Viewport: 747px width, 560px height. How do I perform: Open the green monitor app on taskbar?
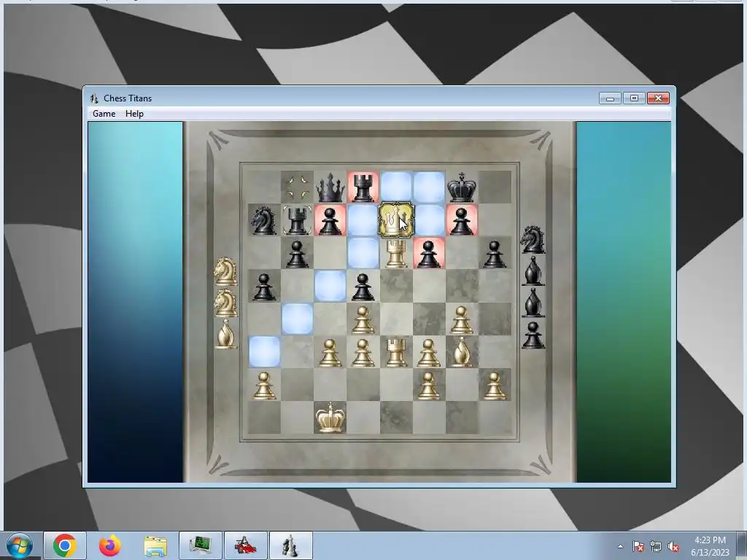point(201,545)
